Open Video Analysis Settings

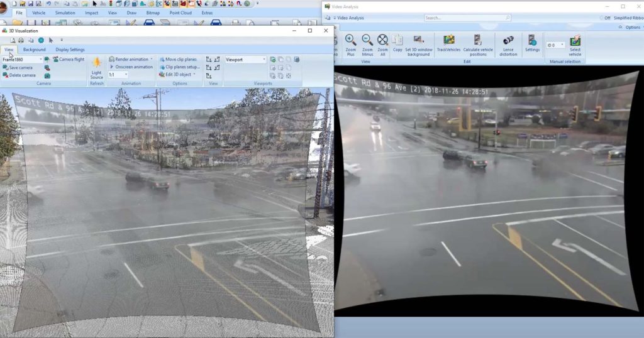click(x=532, y=43)
